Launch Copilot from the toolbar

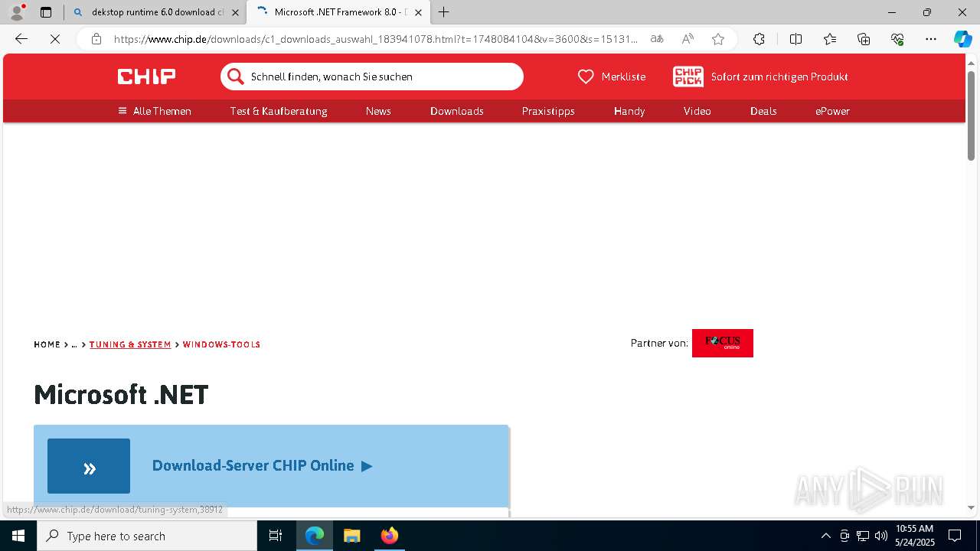coord(962,39)
